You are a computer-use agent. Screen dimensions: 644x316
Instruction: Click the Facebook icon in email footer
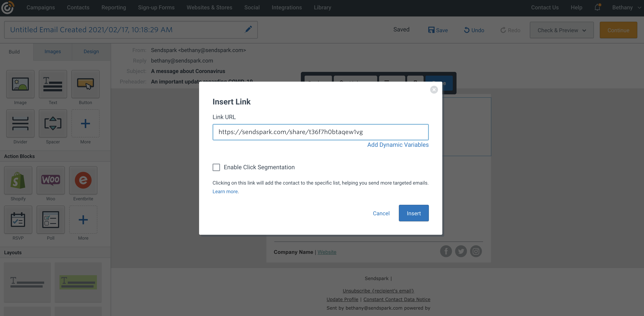point(446,251)
